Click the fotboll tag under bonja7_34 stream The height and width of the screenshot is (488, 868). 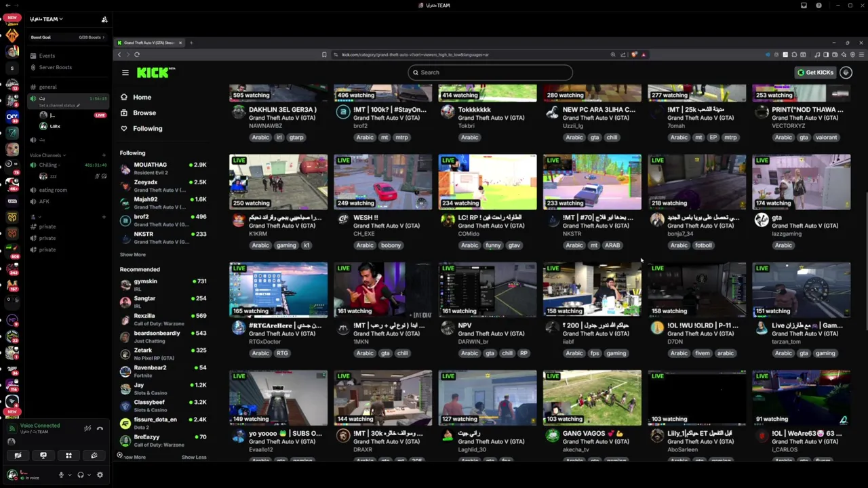pos(703,245)
